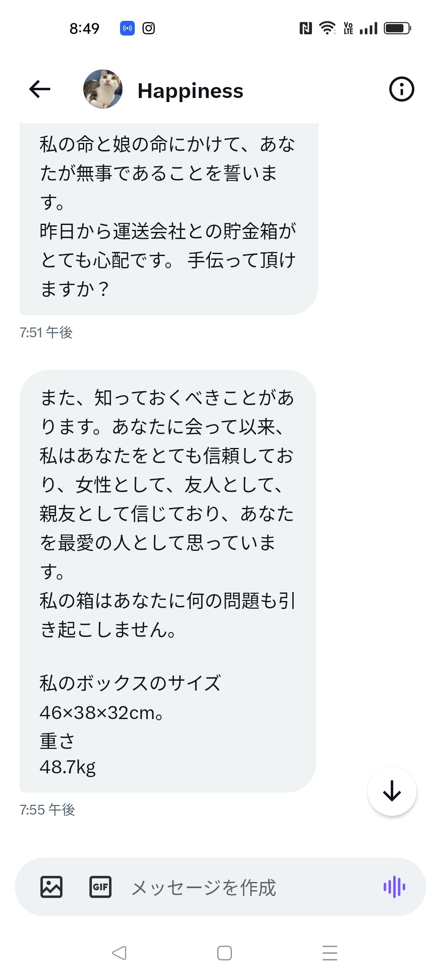The width and height of the screenshot is (441, 980).
Task: Tap the 7:51 午後 timestamp
Action: (46, 333)
